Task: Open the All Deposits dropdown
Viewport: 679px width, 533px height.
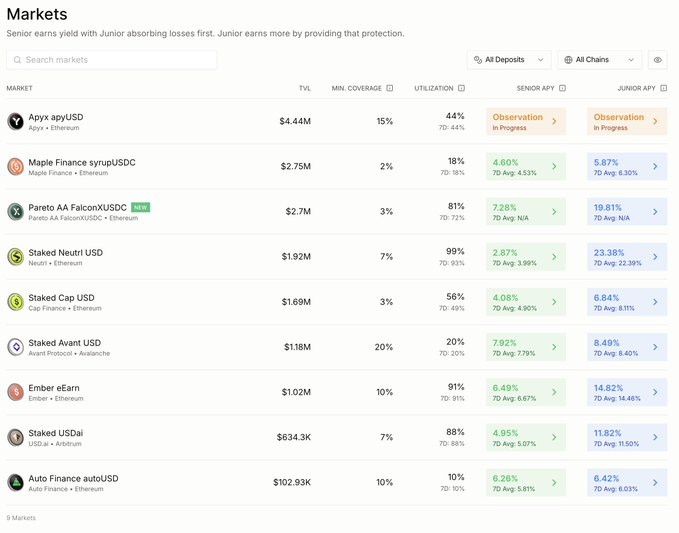Action: tap(509, 60)
